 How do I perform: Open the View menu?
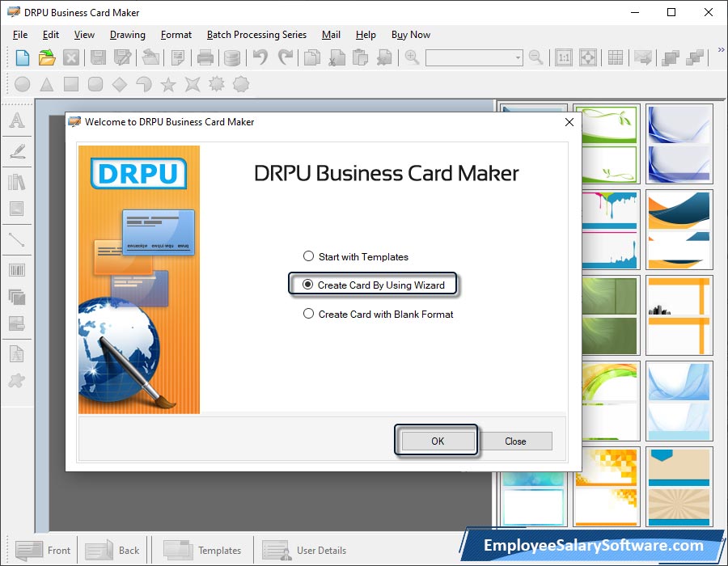[x=84, y=35]
